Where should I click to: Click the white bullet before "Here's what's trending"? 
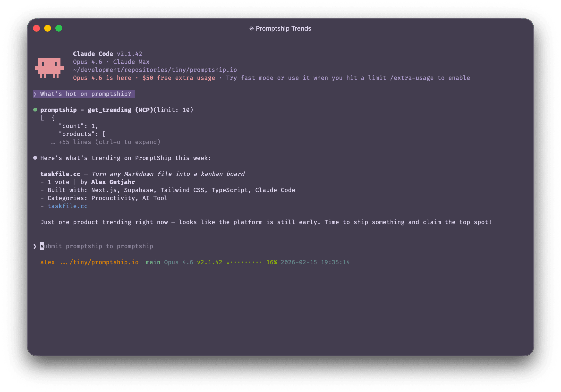pos(35,158)
